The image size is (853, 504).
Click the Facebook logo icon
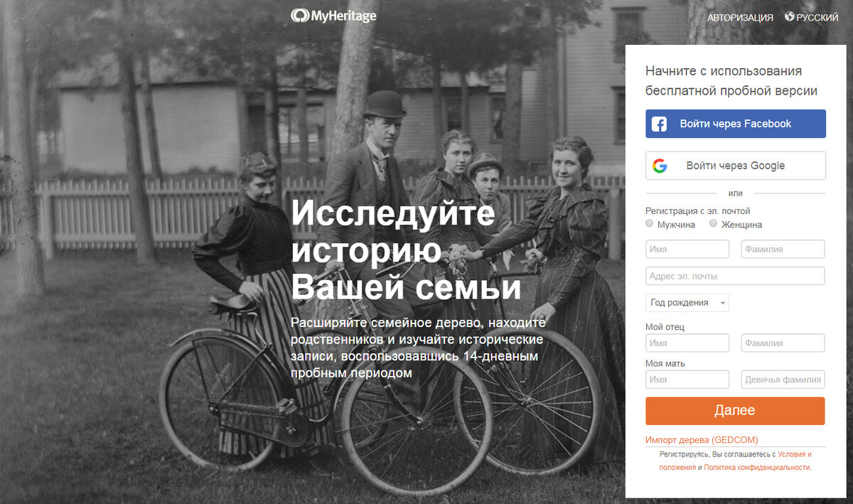(659, 124)
